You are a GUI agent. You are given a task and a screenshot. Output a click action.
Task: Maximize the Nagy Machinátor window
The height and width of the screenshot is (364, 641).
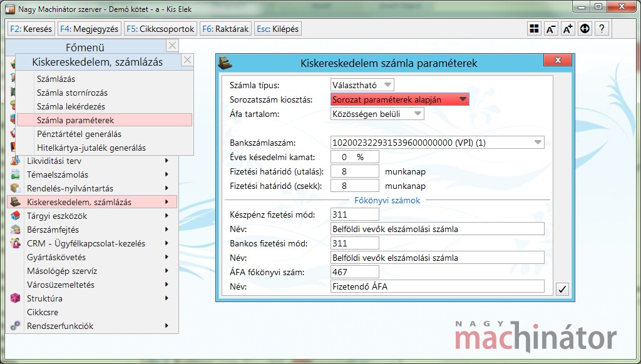click(598, 7)
